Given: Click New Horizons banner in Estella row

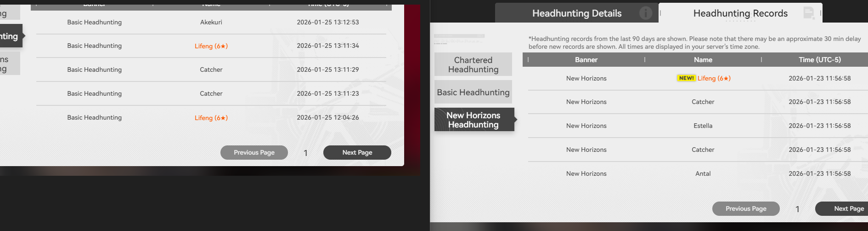Looking at the screenshot, I should point(586,126).
